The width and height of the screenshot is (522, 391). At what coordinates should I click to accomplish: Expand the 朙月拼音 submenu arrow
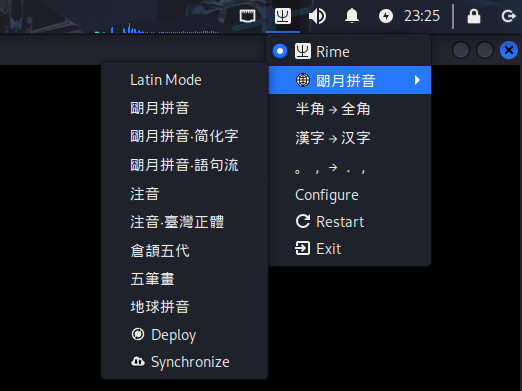coord(417,80)
